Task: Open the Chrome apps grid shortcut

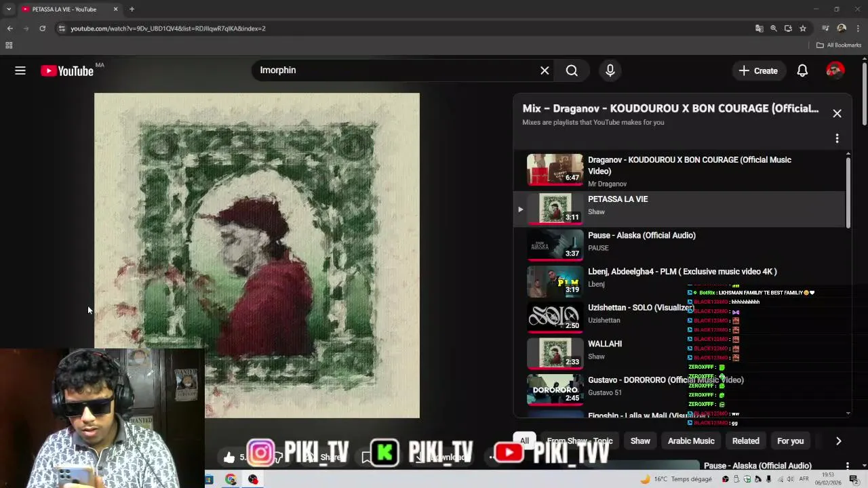Action: 9,45
